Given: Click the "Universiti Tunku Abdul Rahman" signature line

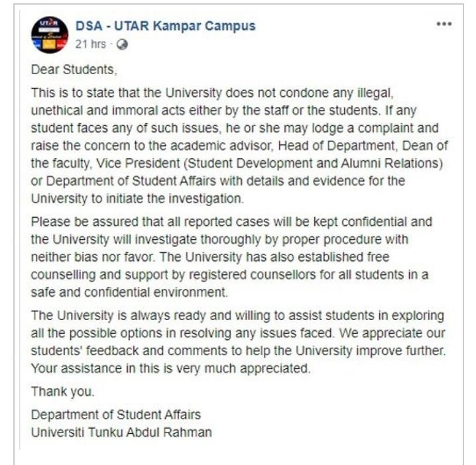Looking at the screenshot, I should click(121, 433).
